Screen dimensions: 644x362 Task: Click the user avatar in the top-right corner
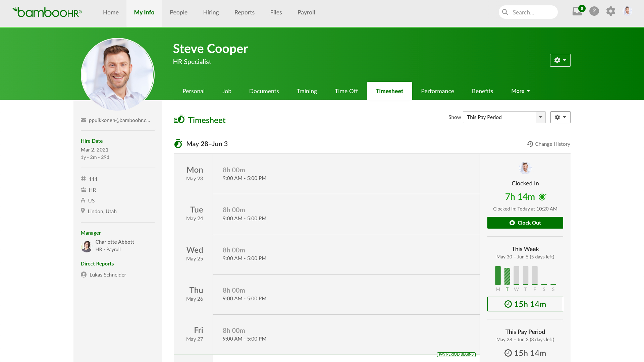(x=627, y=11)
